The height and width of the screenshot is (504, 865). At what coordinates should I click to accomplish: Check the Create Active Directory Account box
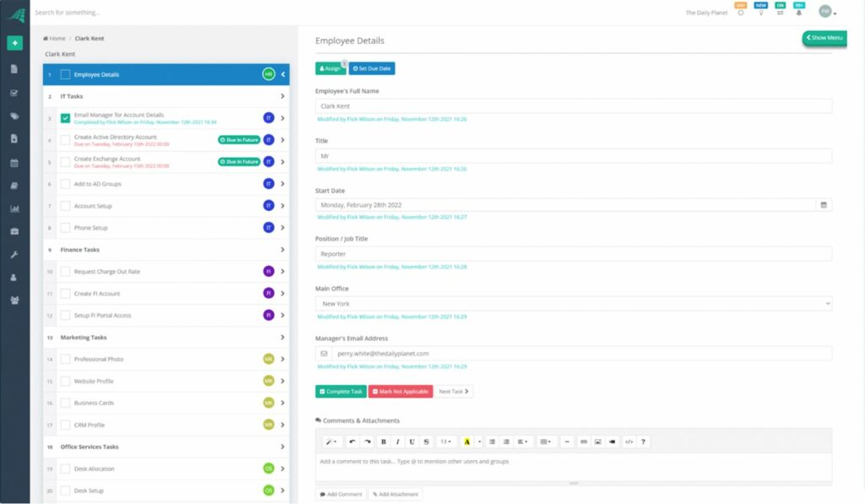[65, 140]
